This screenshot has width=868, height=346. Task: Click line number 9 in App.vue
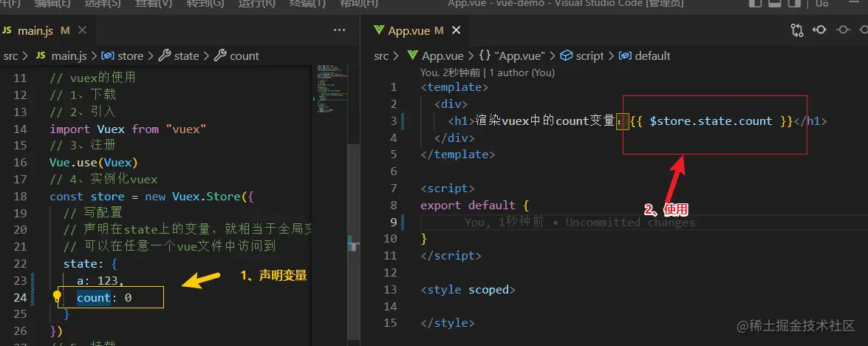[394, 222]
